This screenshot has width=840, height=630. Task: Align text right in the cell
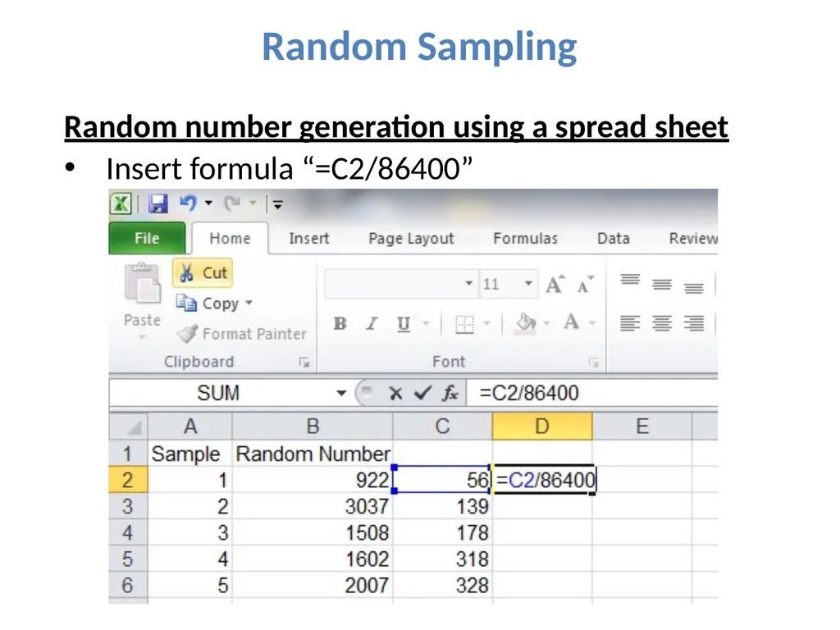tap(694, 323)
